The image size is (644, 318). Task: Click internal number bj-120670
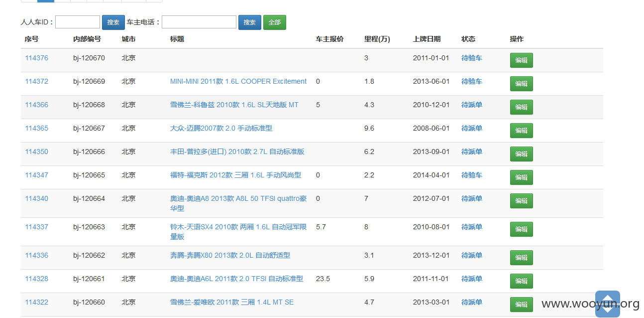click(x=89, y=58)
